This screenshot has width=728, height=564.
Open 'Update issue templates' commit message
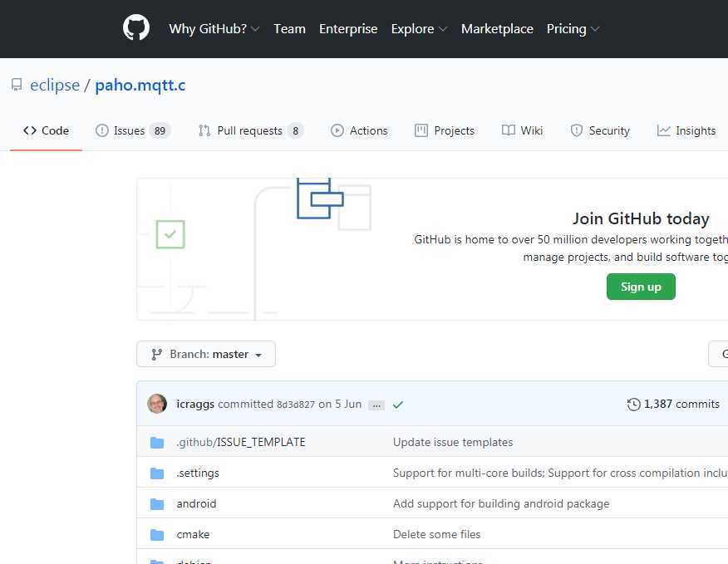click(x=453, y=443)
